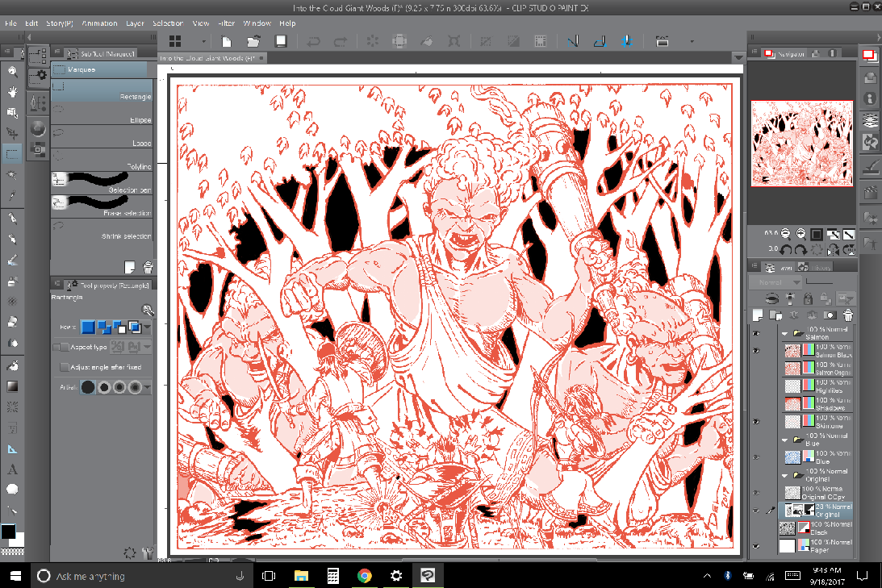Toggle visibility of 23% Original layer
This screenshot has height=588, width=882.
pyautogui.click(x=757, y=511)
